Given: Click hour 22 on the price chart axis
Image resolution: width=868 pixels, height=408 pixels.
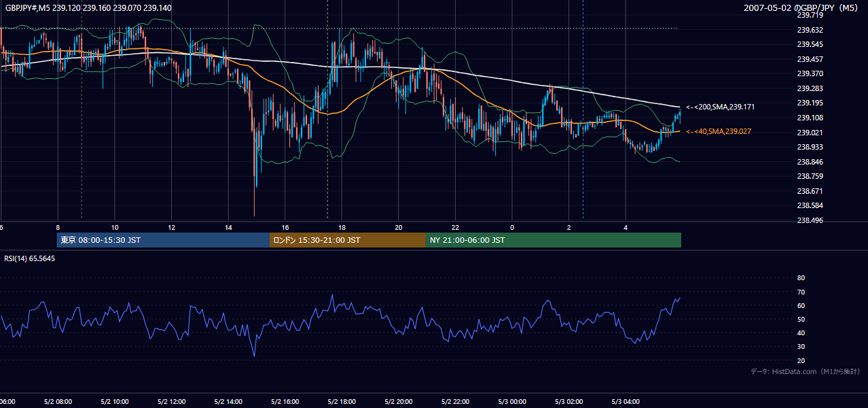Looking at the screenshot, I should pyautogui.click(x=456, y=228).
